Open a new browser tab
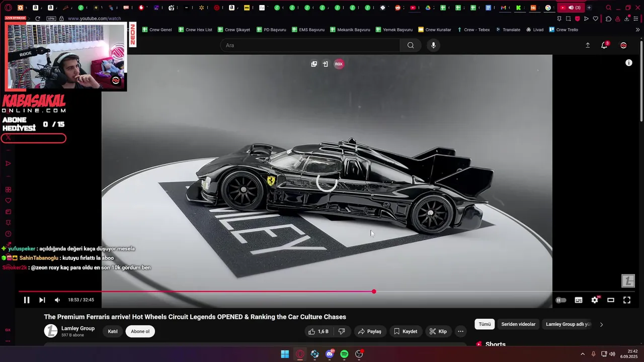 589,8
